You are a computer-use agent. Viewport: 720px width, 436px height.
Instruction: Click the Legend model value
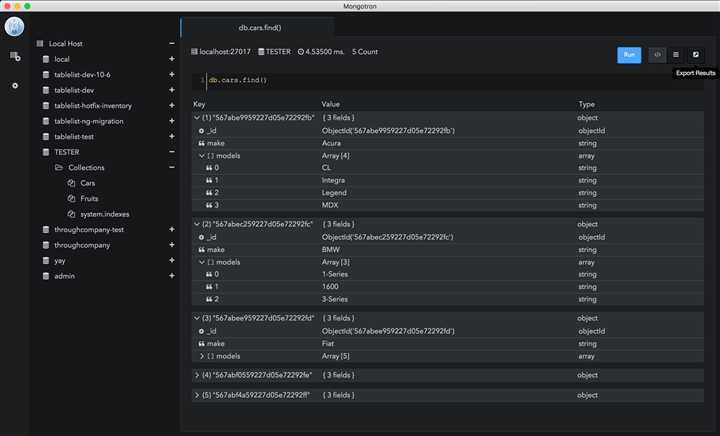334,193
